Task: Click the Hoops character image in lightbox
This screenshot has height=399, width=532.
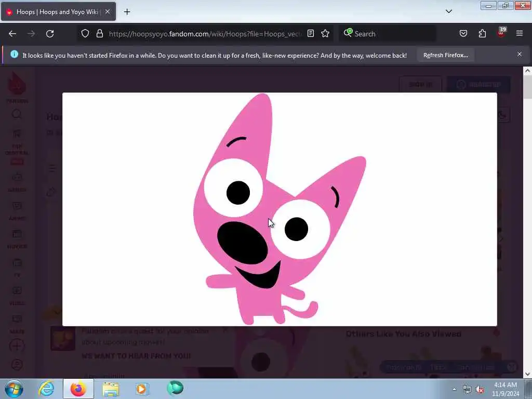Action: click(280, 209)
